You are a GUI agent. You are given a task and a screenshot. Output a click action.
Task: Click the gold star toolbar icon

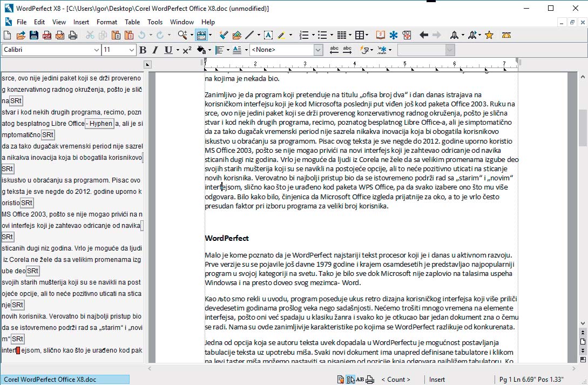[x=489, y=35]
